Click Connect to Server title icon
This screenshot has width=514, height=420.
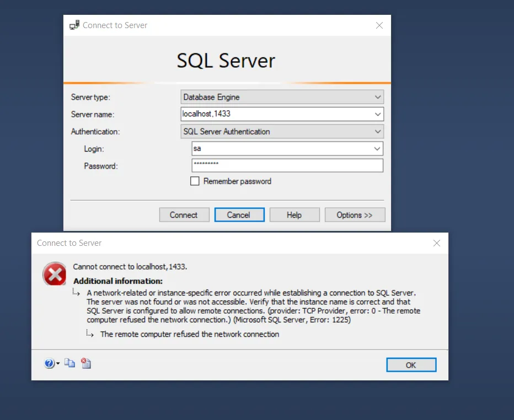point(74,25)
